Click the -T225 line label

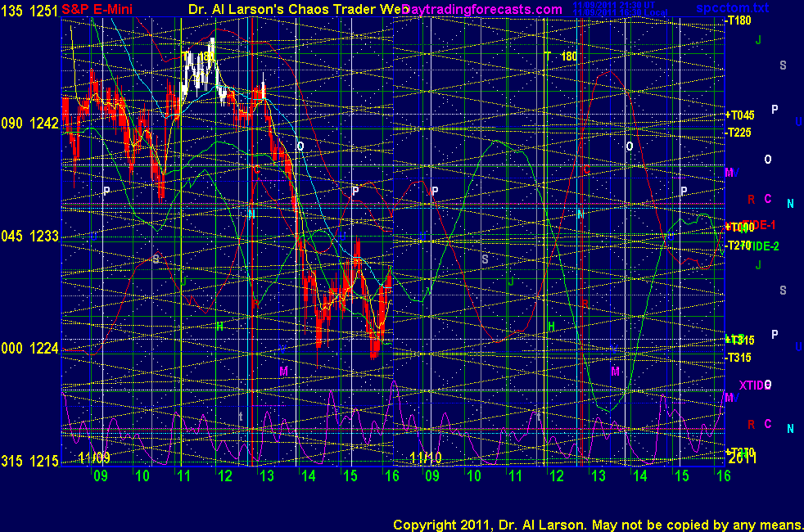(x=739, y=133)
